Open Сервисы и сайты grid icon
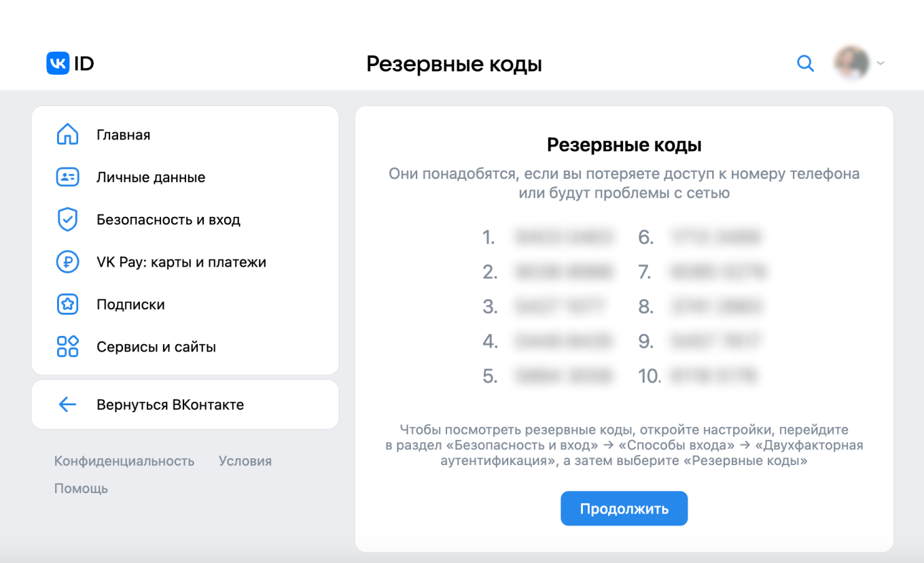The image size is (924, 563). (67, 346)
